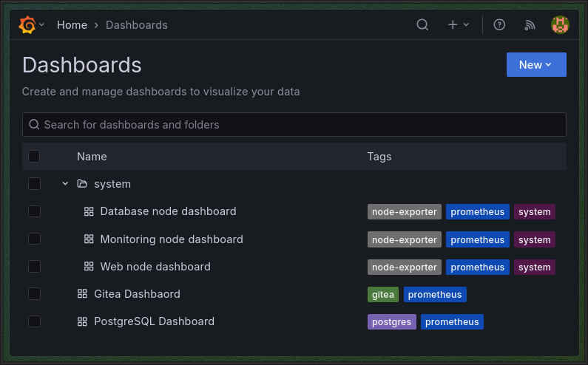Click the Grafana logo icon
This screenshot has height=365, width=588.
pyautogui.click(x=27, y=24)
